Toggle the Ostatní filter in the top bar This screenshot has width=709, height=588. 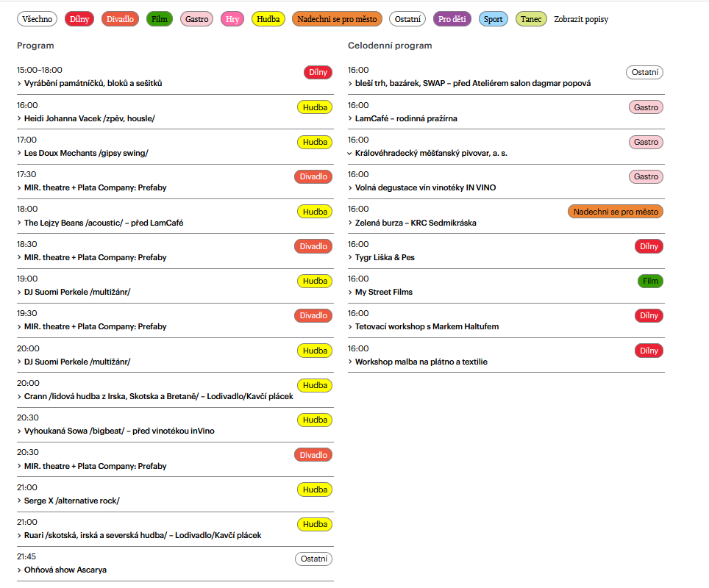point(407,19)
